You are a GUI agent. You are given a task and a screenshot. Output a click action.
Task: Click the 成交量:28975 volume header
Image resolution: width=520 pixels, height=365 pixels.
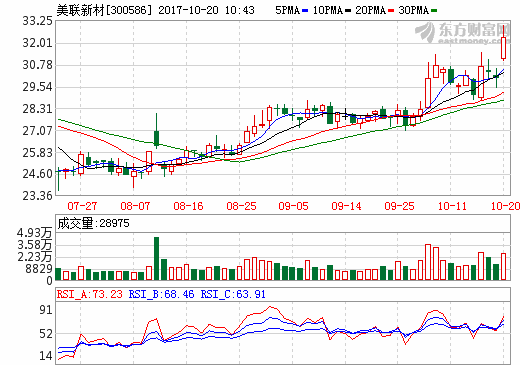(93, 223)
